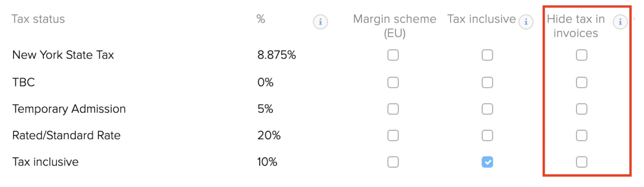Enable Margin scheme for Tax inclusive row
The image size is (644, 187).
point(393,162)
